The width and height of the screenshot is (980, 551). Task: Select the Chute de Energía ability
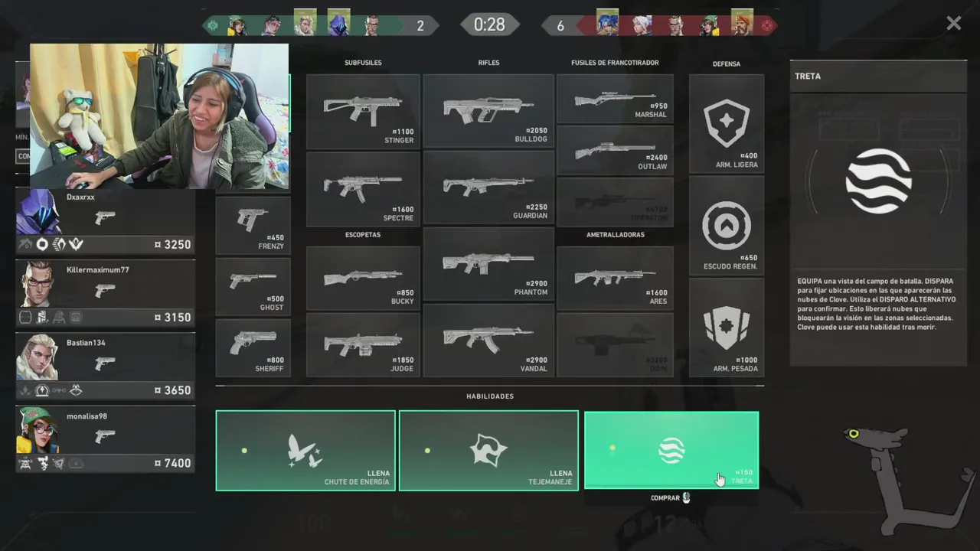tap(305, 451)
